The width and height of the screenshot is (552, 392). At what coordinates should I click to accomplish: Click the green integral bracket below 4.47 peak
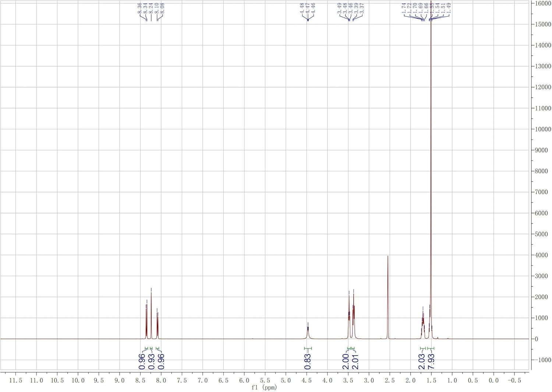tap(308, 348)
